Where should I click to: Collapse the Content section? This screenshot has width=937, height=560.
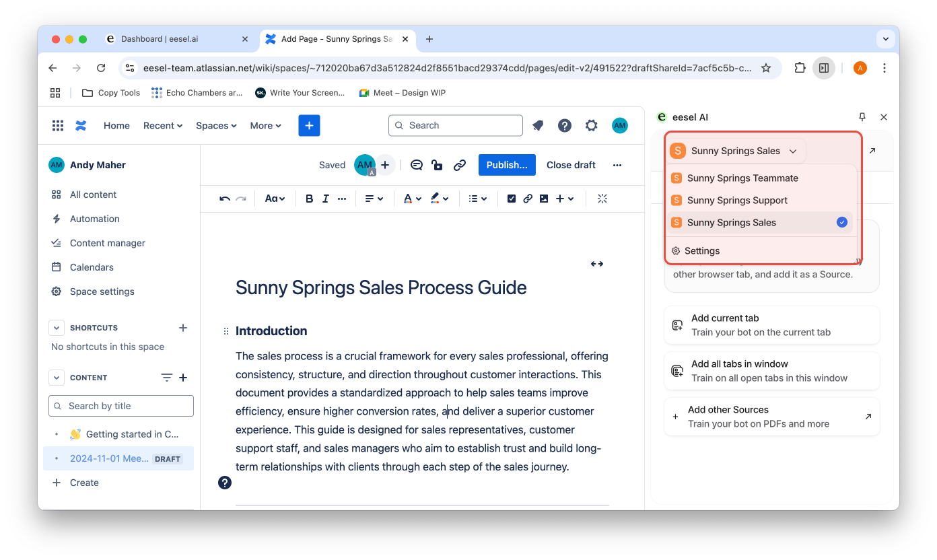[57, 378]
